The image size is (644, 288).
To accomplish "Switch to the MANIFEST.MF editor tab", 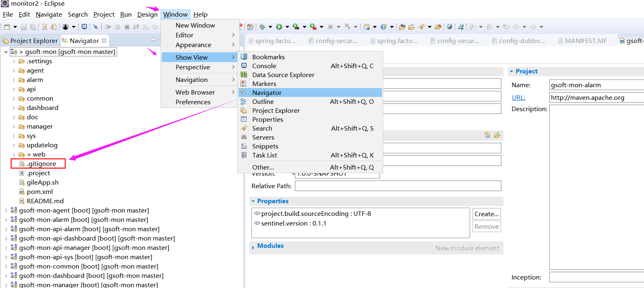I will pos(582,41).
